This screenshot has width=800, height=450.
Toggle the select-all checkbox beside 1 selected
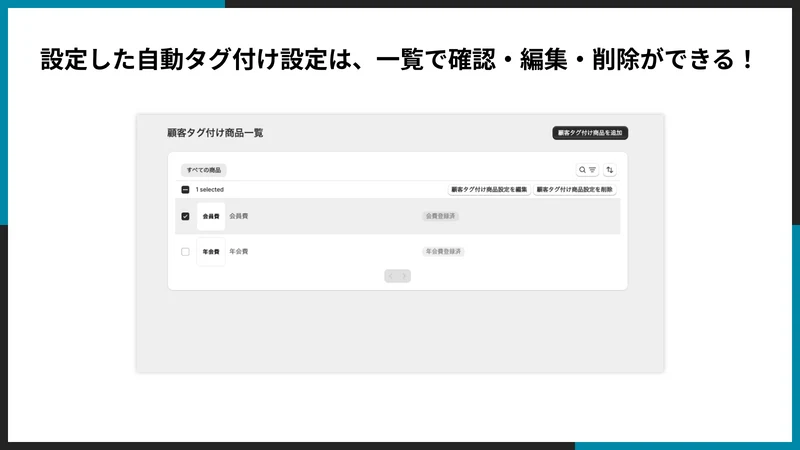pos(185,190)
